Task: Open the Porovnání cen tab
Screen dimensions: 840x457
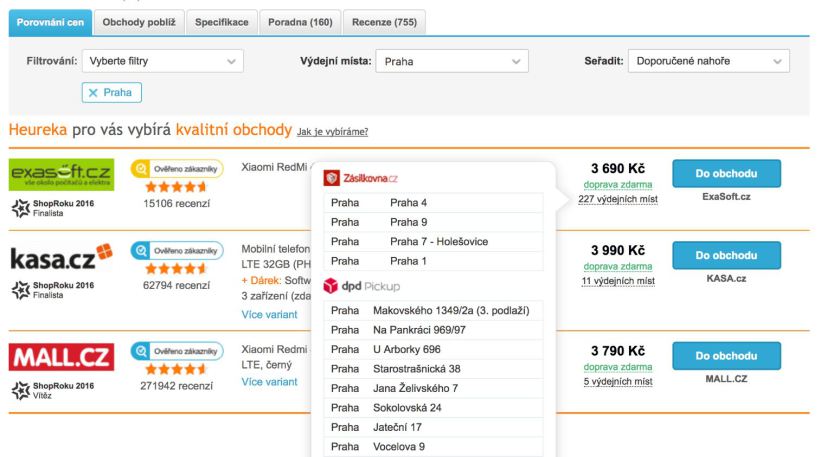Action: [x=50, y=23]
